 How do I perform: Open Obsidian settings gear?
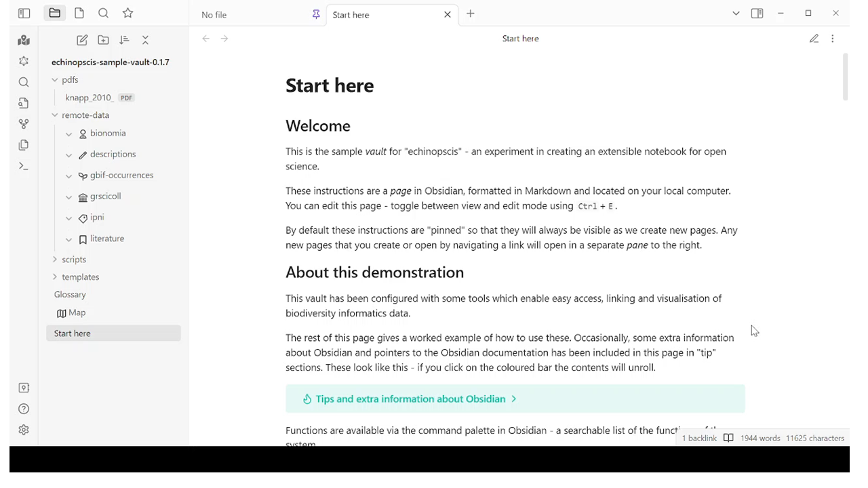click(24, 430)
